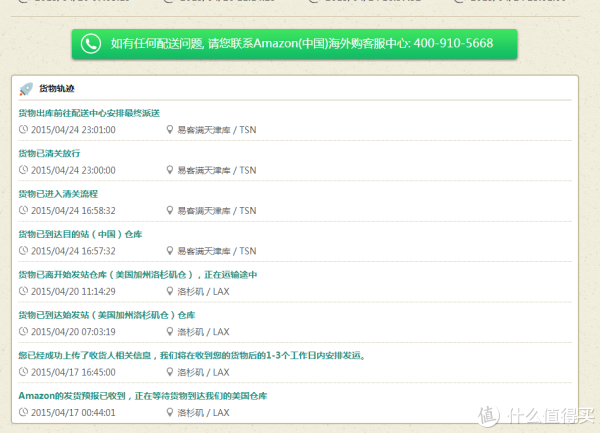Viewport: 600px width, 433px height.
Task: Select 易客满天津库 / TSN in the 23:01:00 row
Action: point(217,130)
